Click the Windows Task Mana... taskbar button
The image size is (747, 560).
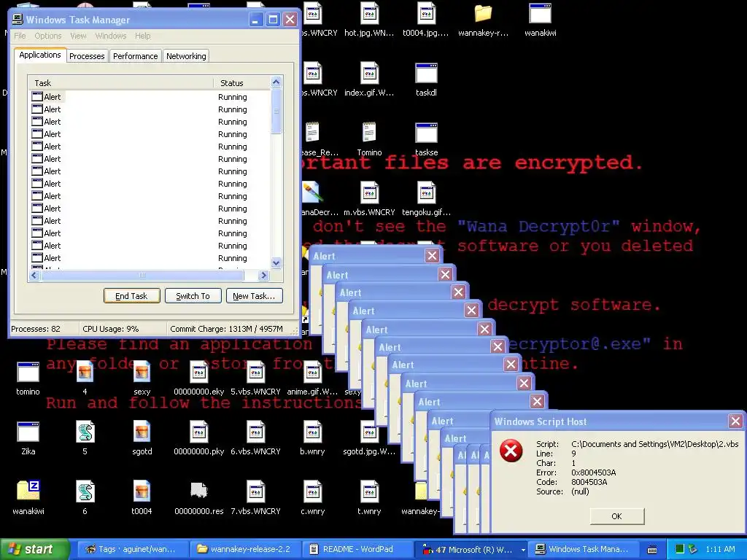(584, 549)
